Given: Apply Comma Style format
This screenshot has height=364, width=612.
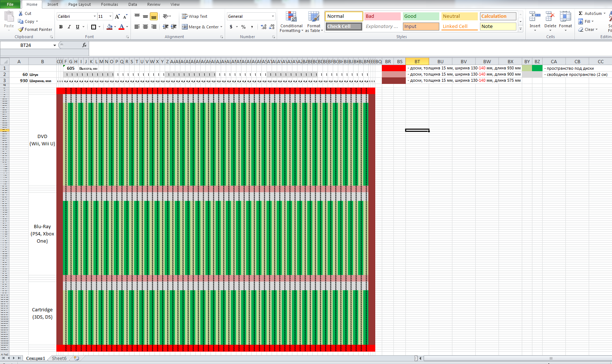Looking at the screenshot, I should coord(252,27).
